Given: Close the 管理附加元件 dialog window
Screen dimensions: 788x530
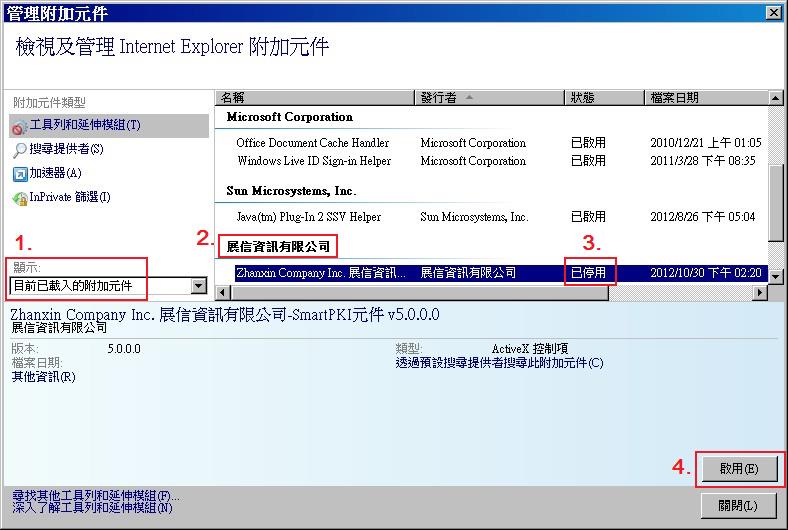Looking at the screenshot, I should (773, 13).
